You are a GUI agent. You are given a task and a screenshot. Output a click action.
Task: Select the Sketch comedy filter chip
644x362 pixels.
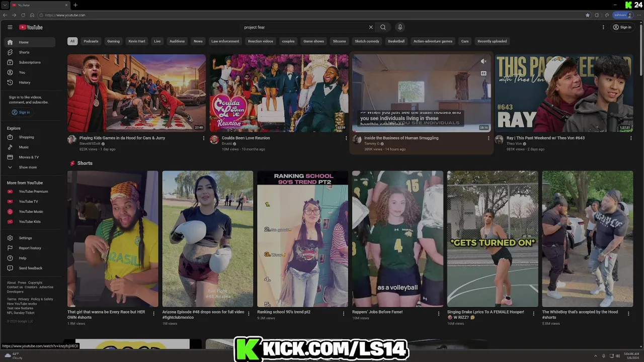tap(367, 41)
